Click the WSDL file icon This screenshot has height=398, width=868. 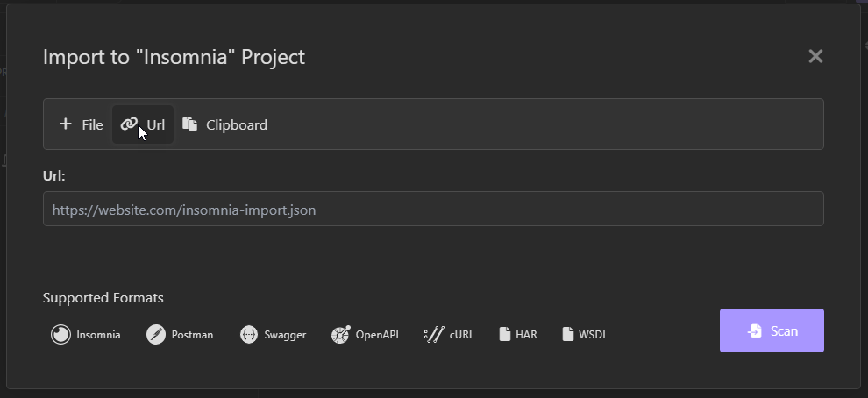(x=568, y=334)
